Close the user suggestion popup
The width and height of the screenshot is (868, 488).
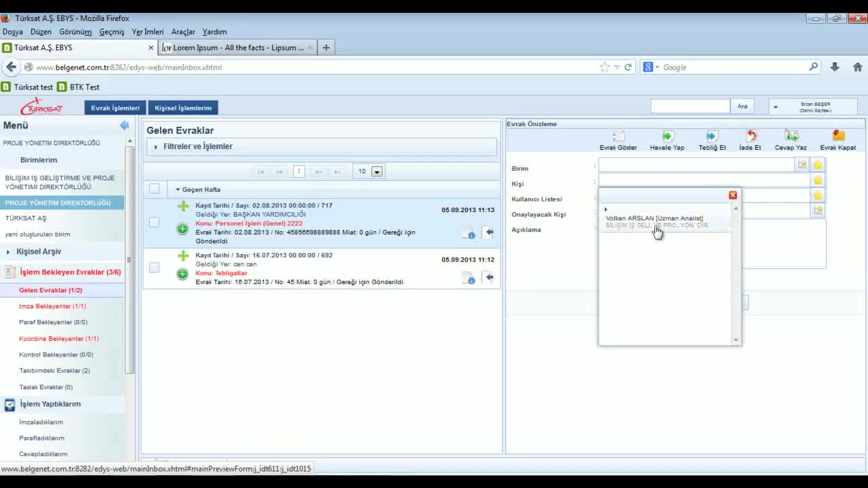pos(732,195)
